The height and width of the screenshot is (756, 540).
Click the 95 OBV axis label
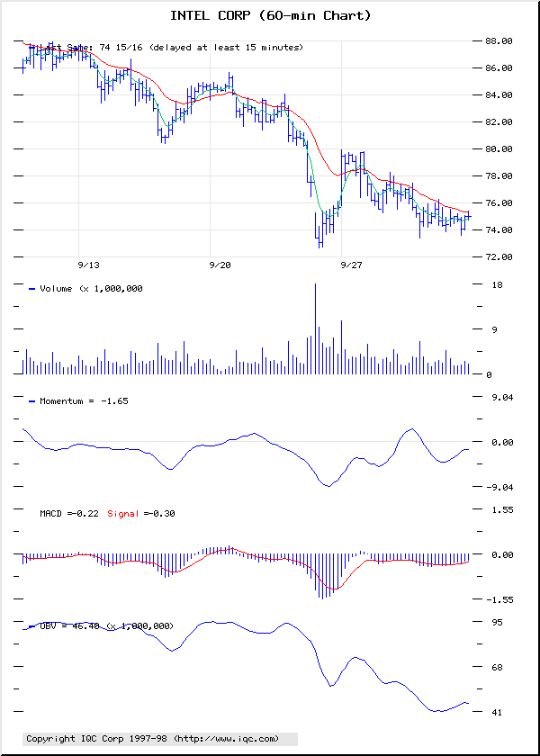497,623
